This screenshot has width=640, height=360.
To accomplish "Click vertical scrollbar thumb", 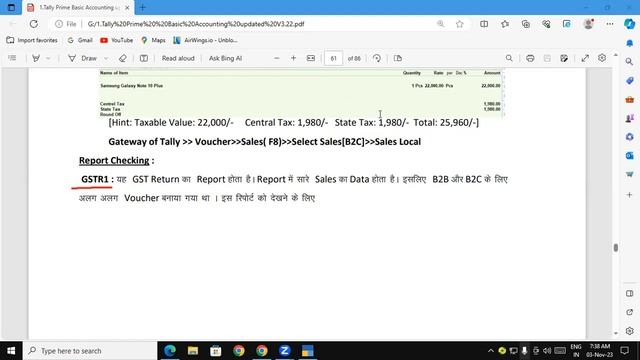I will (x=616, y=248).
